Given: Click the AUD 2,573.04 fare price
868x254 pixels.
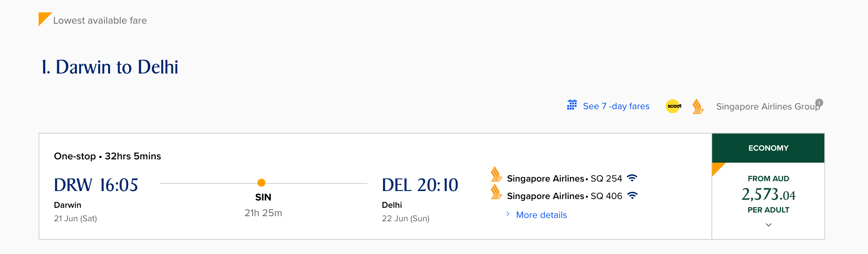Looking at the screenshot, I should (768, 195).
